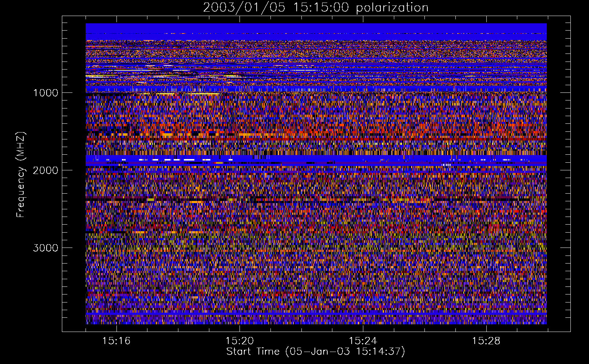Click the 3000 frequency tick label
Screen dimensions: 589x364
tap(46, 248)
